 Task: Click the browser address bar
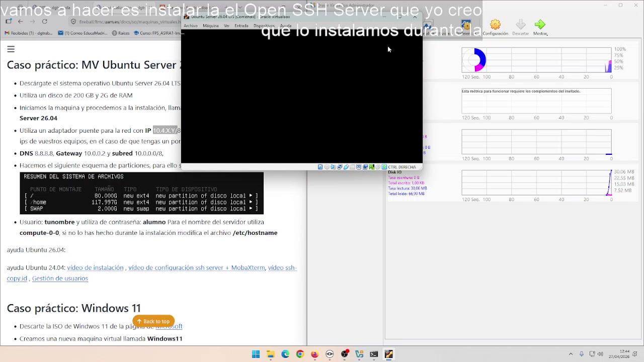[x=126, y=22]
